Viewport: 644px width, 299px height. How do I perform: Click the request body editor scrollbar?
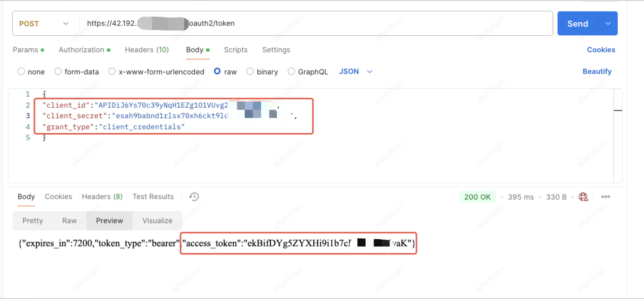pyautogui.click(x=618, y=135)
